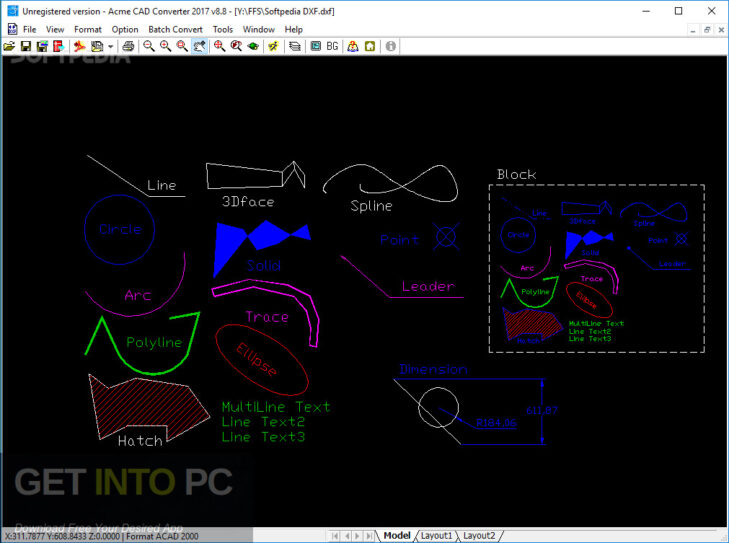This screenshot has height=543, width=729.
Task: Click the 'Dimension' label in the drawing
Action: (x=433, y=369)
